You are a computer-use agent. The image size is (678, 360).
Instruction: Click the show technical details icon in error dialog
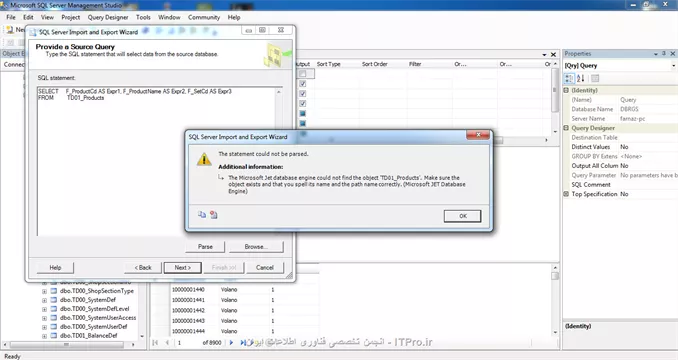214,214
